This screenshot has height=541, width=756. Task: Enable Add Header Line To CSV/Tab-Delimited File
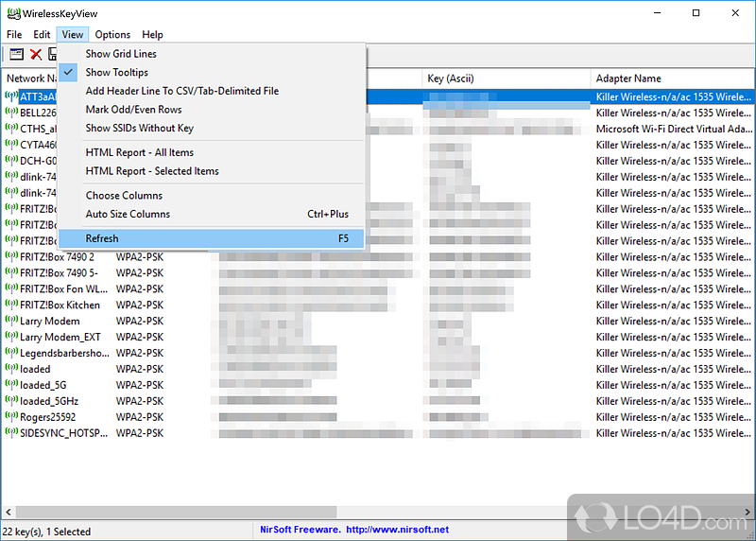(211, 91)
